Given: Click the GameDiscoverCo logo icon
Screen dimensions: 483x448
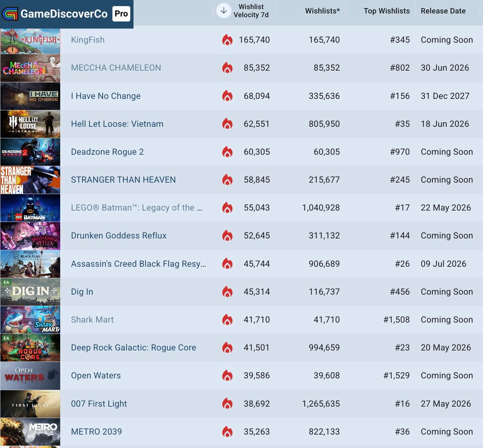Looking at the screenshot, I should pyautogui.click(x=10, y=14).
